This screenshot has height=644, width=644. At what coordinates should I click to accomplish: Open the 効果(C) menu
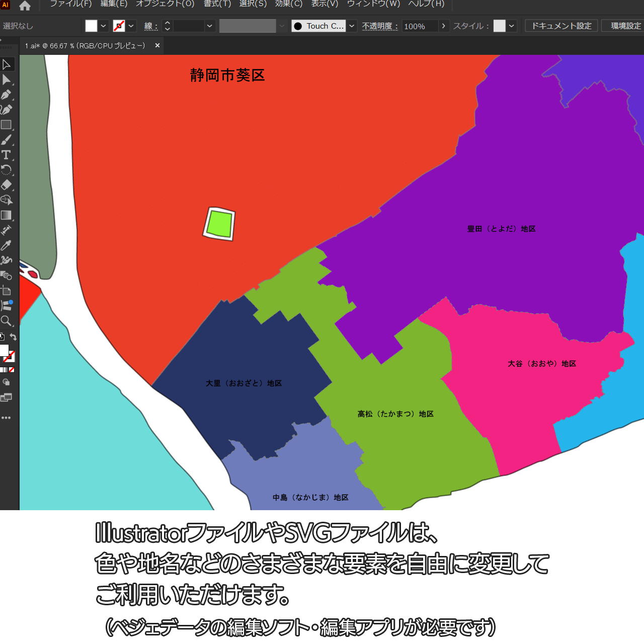pos(289,4)
